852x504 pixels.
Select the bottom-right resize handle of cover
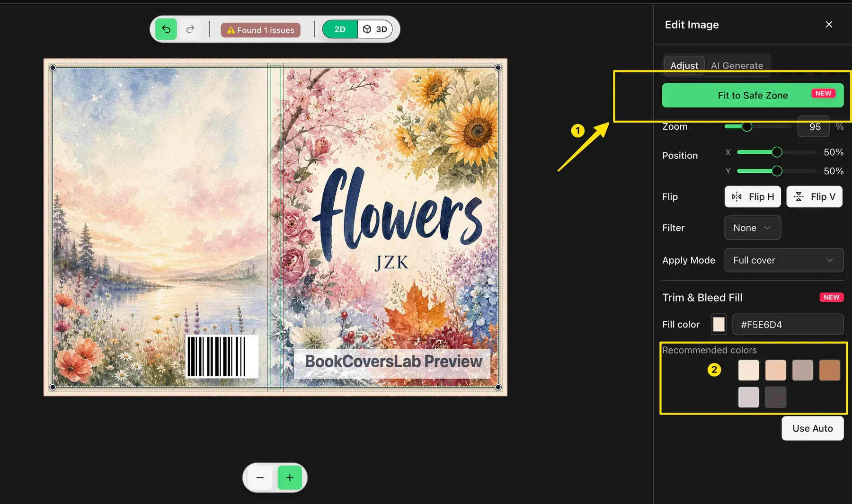[x=498, y=387]
